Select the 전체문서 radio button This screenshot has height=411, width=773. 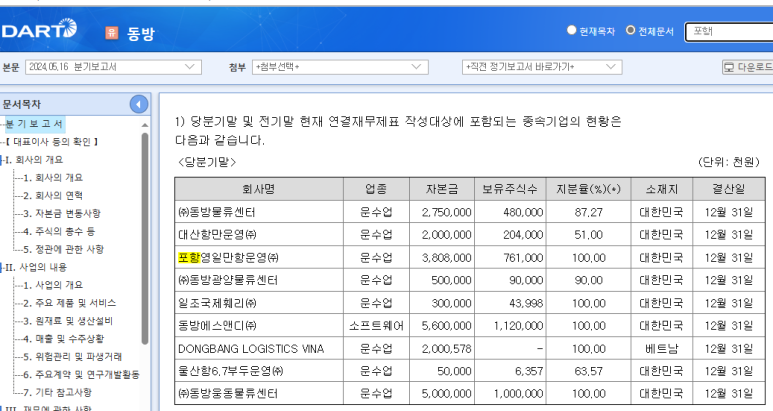click(630, 30)
